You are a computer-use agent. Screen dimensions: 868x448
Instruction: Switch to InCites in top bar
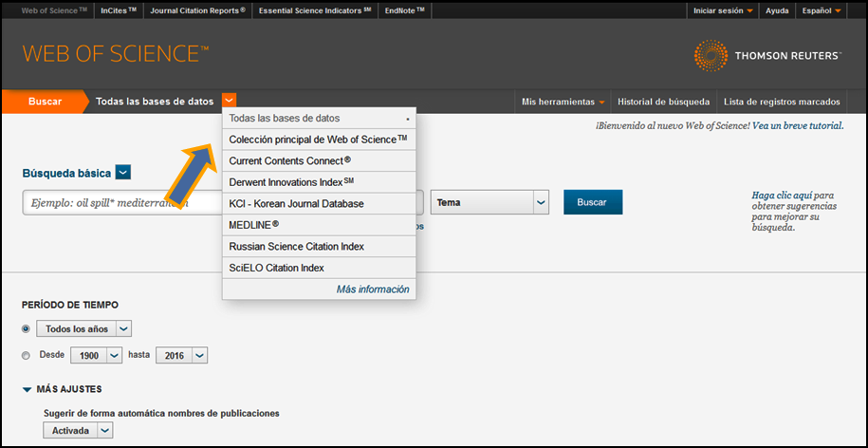[x=119, y=10]
